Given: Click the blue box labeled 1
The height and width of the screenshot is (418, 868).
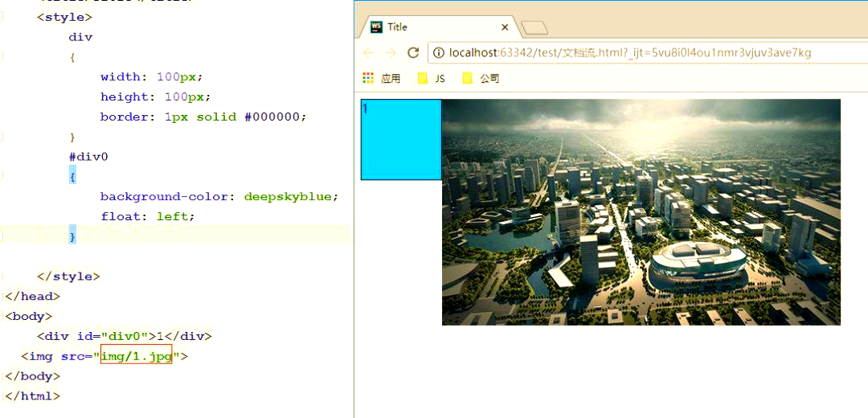Looking at the screenshot, I should [x=401, y=140].
